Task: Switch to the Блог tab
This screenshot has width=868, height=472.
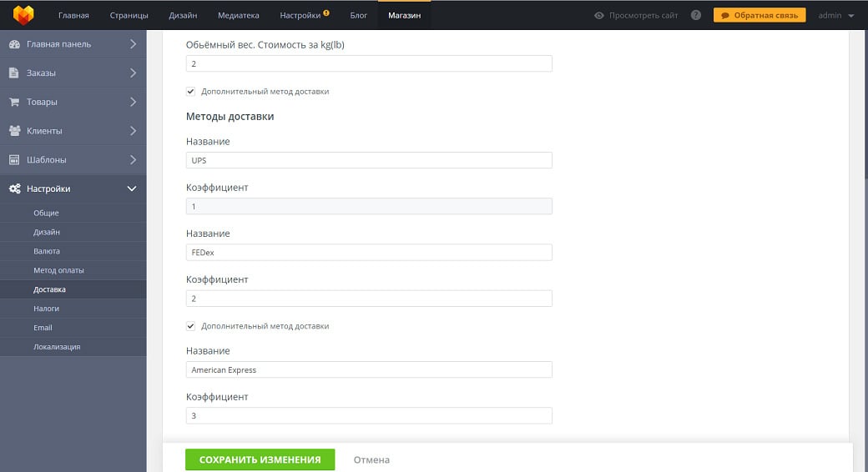Action: 358,15
